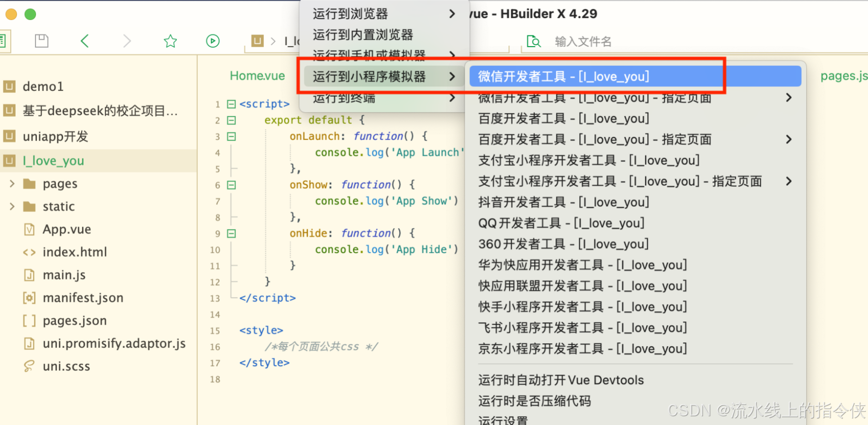The height and width of the screenshot is (425, 868).
Task: Toggle 运行时是否压缩代码 option
Action: [635, 401]
